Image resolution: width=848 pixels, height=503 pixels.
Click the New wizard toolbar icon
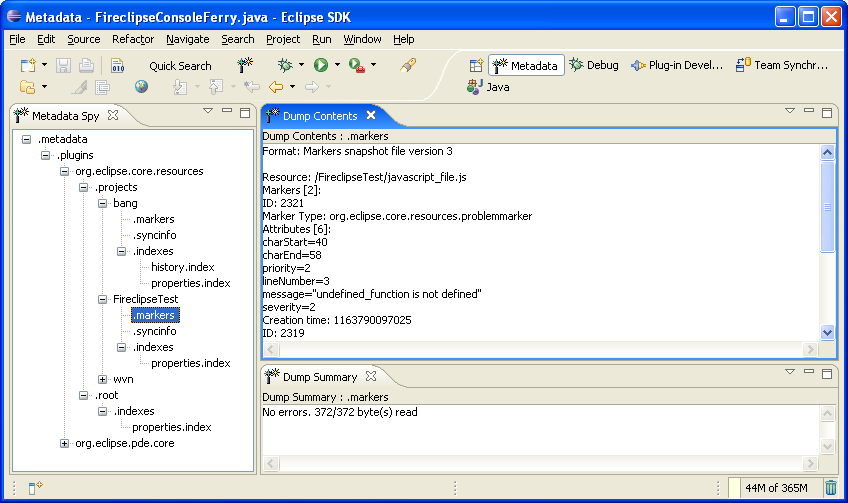coord(28,65)
